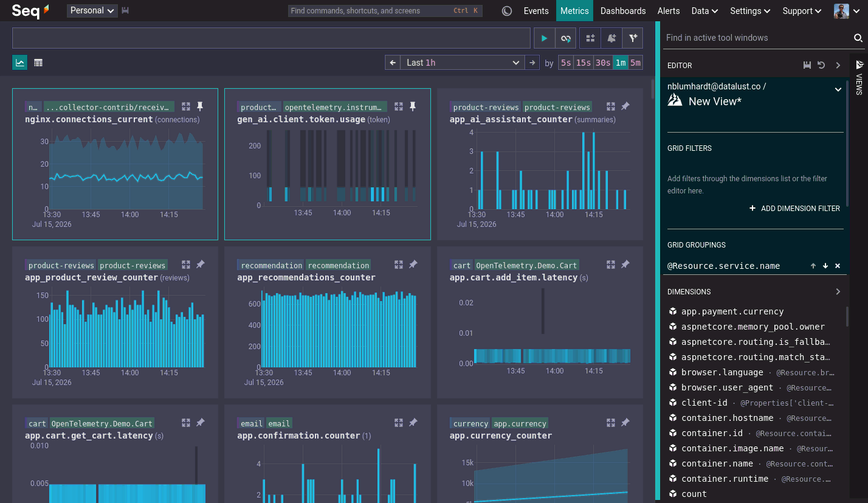The height and width of the screenshot is (503, 868).
Task: Pin the app.cart.add_item.latency chart
Action: pos(625,265)
